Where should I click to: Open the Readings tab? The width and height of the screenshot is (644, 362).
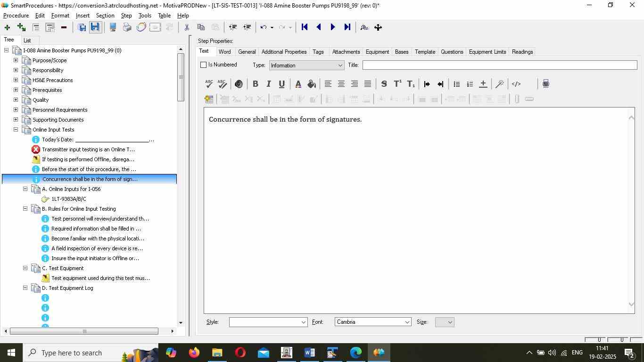[x=522, y=52]
